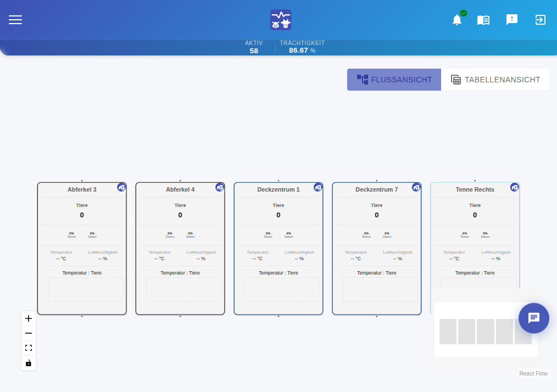Click the React Flow attribution link

point(533,373)
